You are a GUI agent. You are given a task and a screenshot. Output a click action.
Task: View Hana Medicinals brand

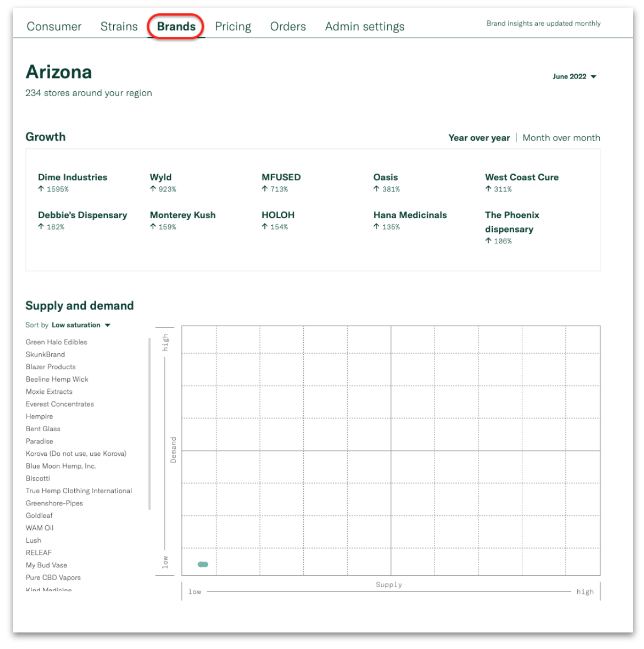click(410, 215)
